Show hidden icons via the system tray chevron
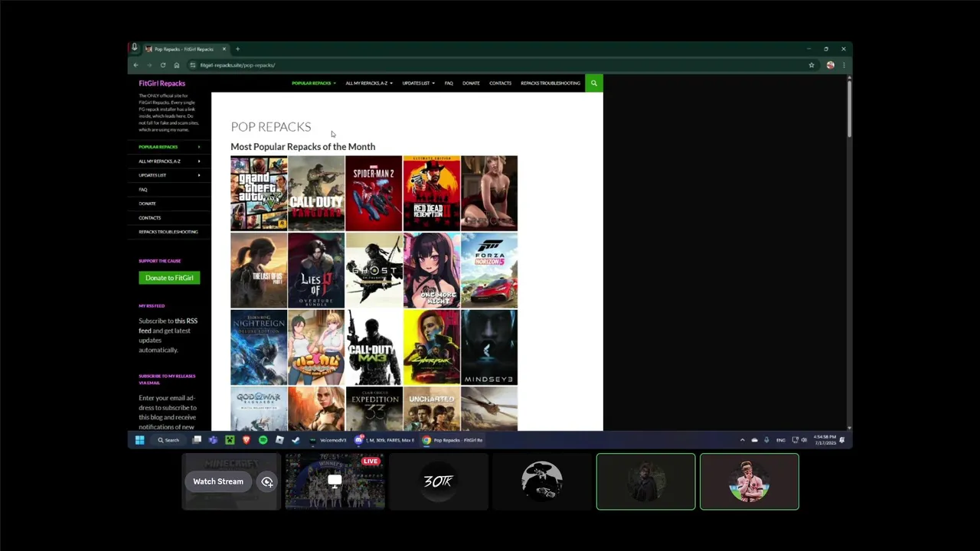 click(743, 440)
